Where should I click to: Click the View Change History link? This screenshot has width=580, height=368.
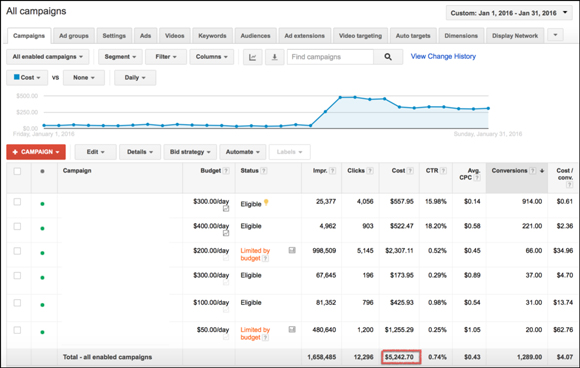click(x=443, y=56)
